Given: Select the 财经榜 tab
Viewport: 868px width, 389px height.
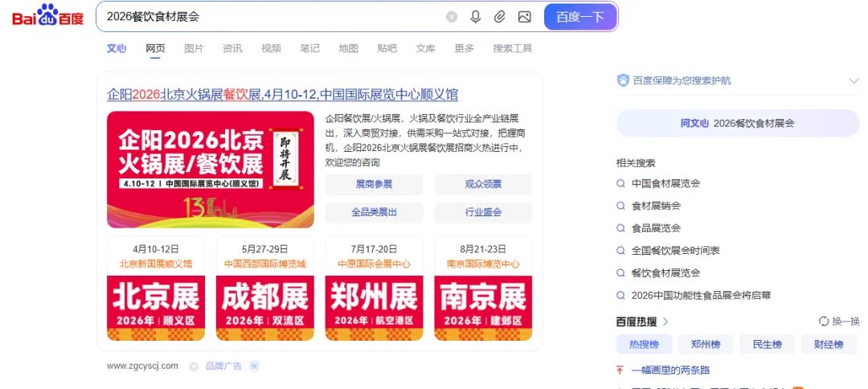Looking at the screenshot, I should (x=829, y=344).
